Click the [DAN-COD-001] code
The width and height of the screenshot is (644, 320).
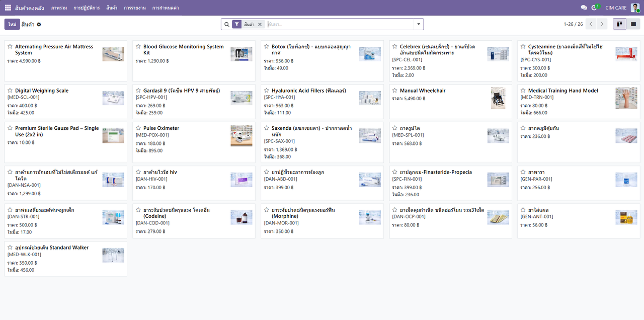(x=152, y=223)
